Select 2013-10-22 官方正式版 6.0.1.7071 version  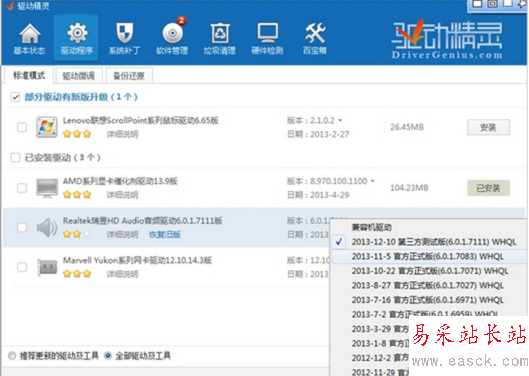coord(429,271)
